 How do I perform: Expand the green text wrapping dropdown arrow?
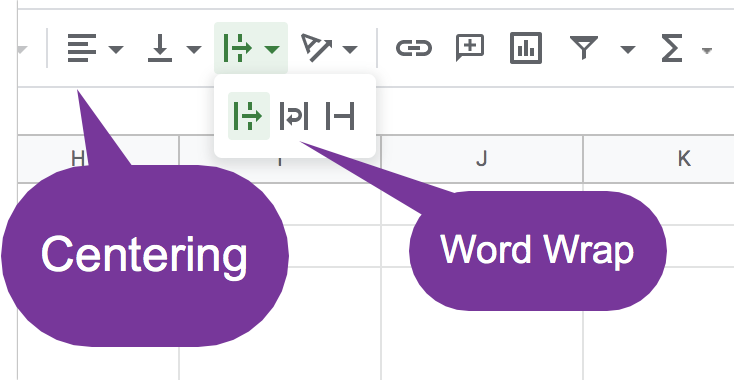(272, 49)
